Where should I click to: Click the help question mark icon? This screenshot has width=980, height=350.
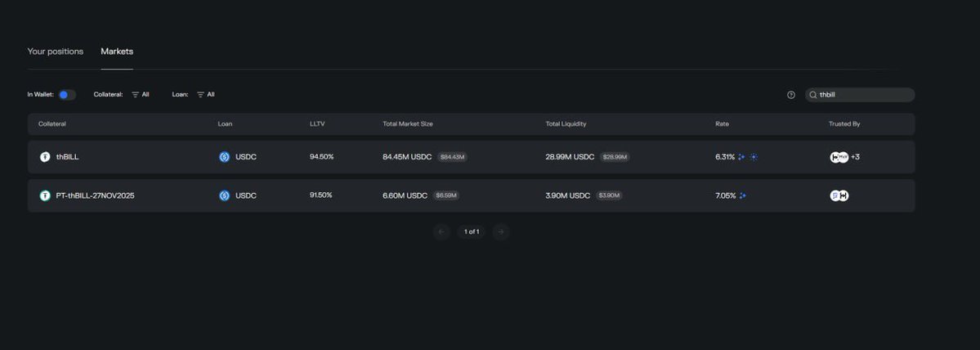tap(791, 95)
